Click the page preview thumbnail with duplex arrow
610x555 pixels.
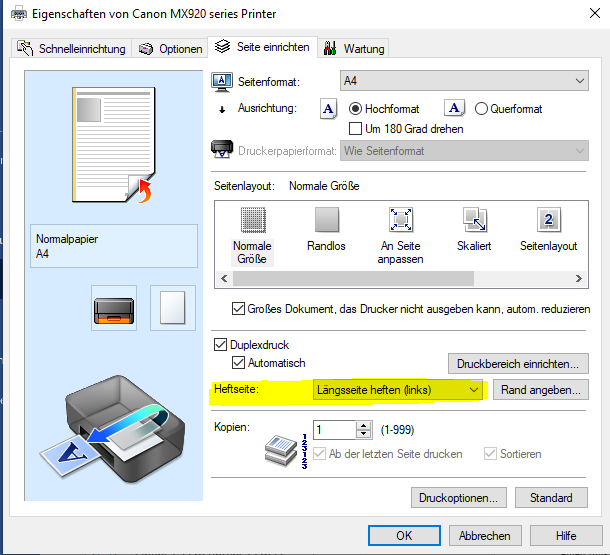point(114,145)
